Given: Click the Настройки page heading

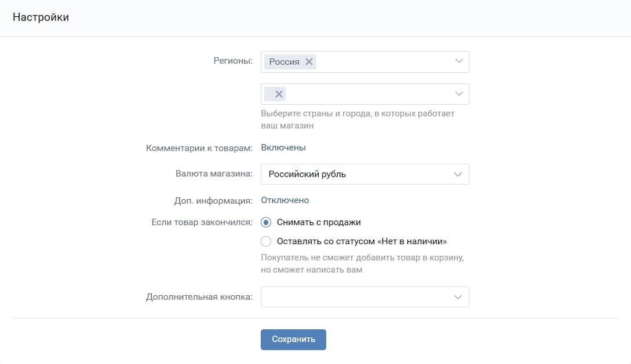Looking at the screenshot, I should tap(41, 17).
